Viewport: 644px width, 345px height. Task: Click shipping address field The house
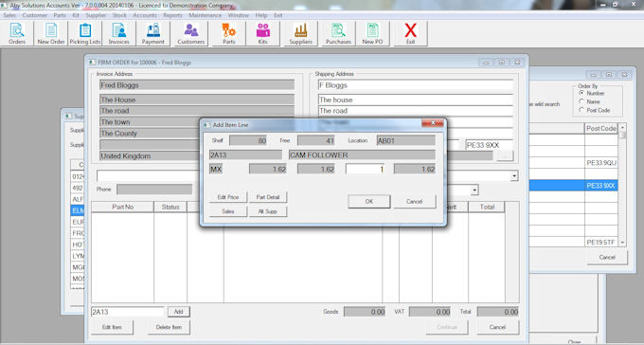(415, 100)
